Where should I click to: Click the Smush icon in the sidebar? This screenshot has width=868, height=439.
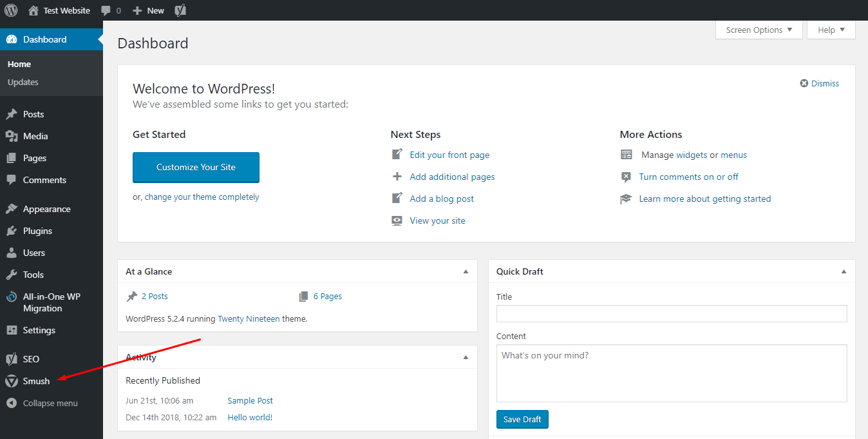(x=12, y=381)
